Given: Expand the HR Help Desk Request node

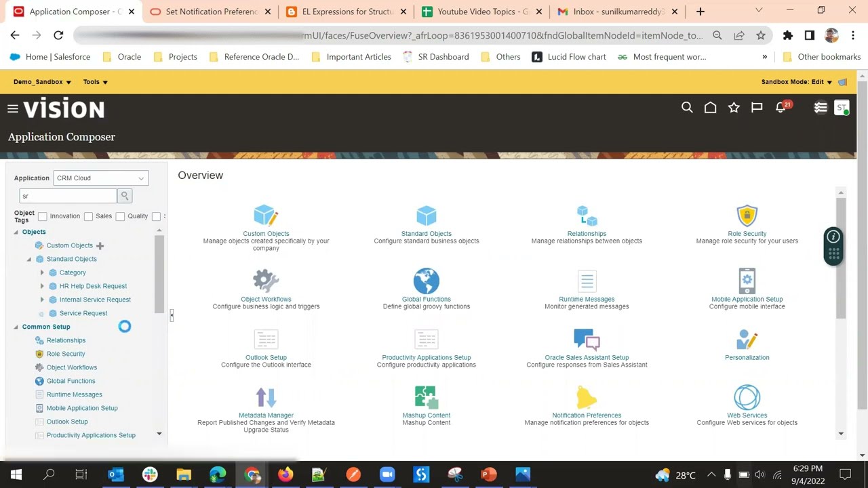Looking at the screenshot, I should 42,286.
